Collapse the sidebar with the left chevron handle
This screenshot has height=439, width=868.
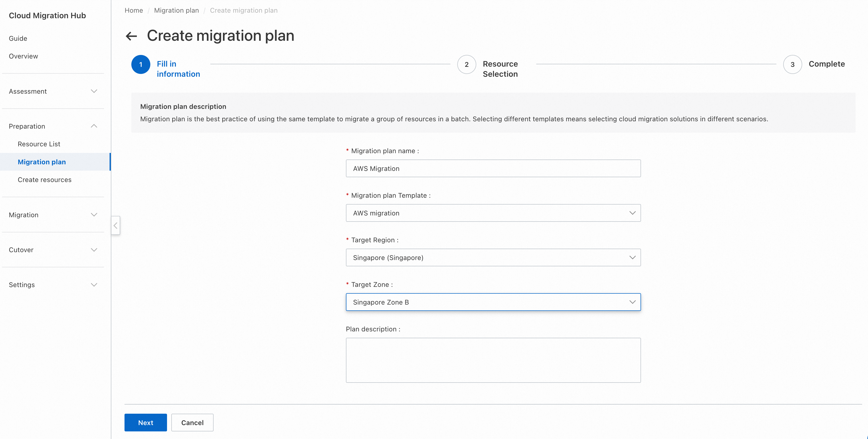click(x=116, y=225)
